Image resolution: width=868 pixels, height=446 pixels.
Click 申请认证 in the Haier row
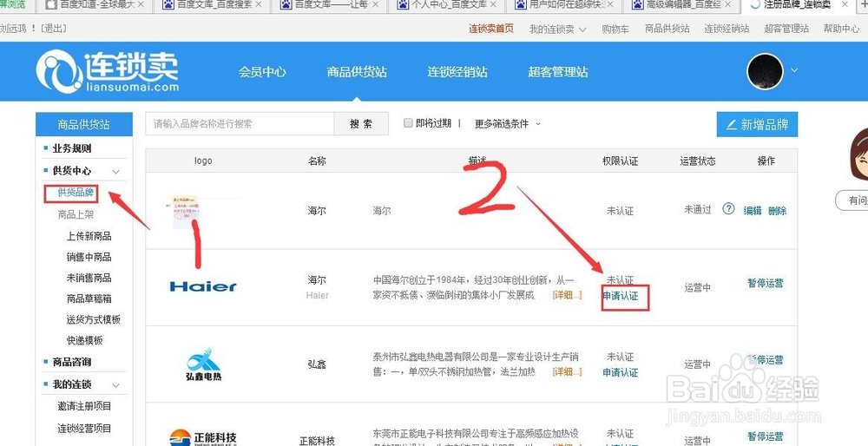621,296
